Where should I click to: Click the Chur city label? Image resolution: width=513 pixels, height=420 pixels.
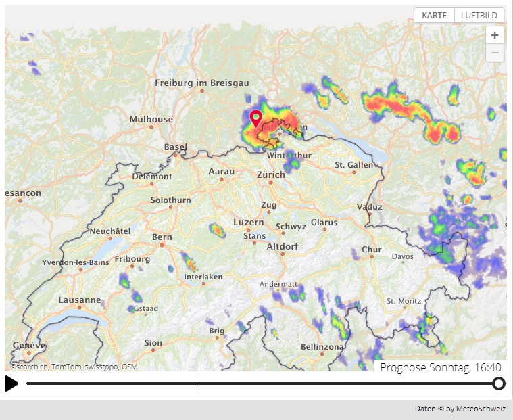coord(372,250)
